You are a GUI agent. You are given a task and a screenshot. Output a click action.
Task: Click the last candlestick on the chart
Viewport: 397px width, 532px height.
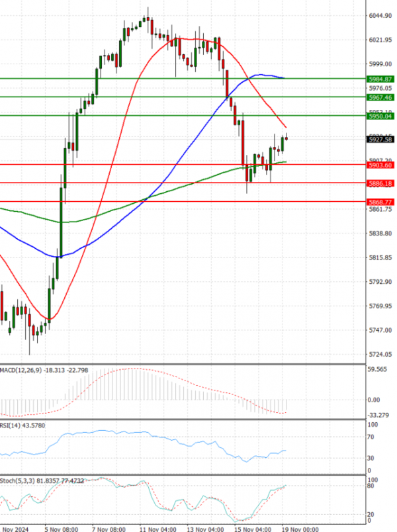tap(287, 138)
